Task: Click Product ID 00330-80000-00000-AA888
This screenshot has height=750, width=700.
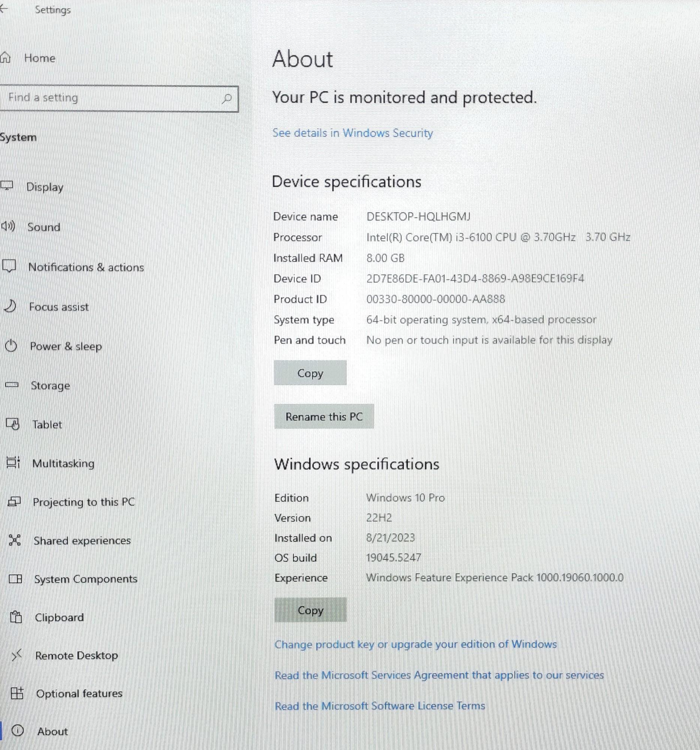Action: (435, 299)
